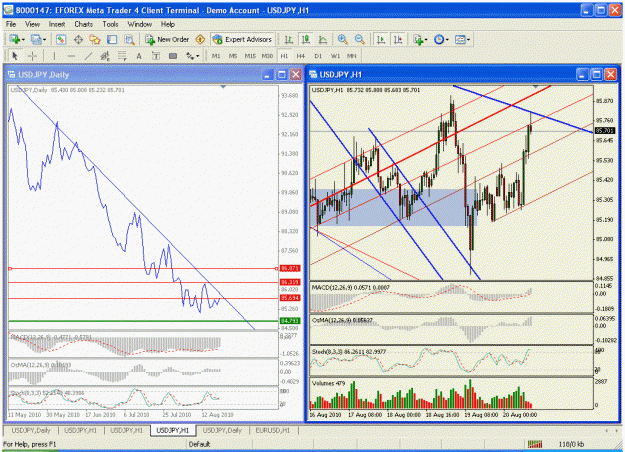
Task: Switch timeframe to H4
Action: pos(301,56)
